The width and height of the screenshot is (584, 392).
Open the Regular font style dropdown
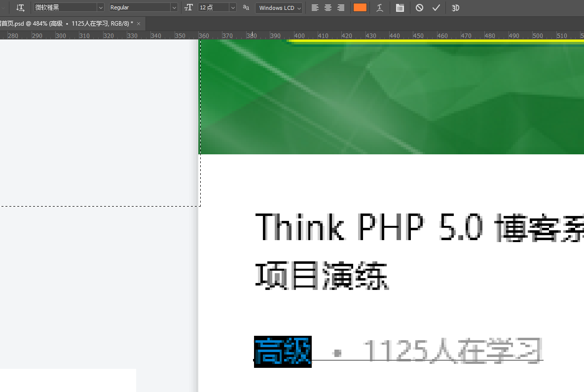[x=174, y=8]
